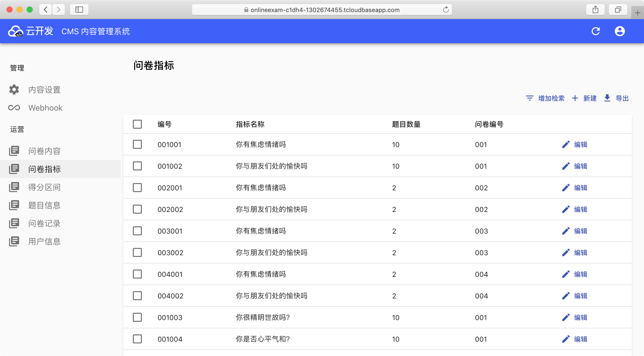
Task: Click the download icon next to 导出
Action: (607, 98)
